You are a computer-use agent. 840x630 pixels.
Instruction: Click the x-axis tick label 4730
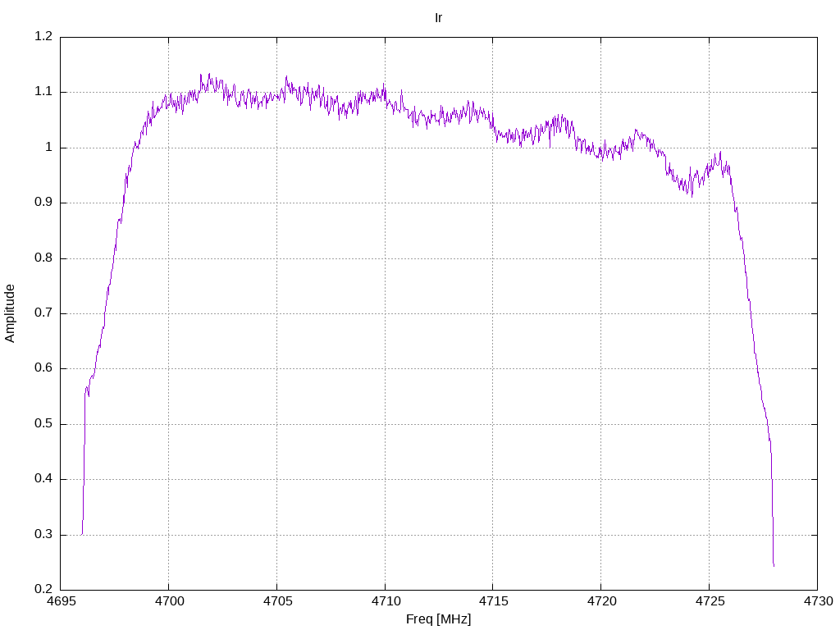click(x=818, y=601)
